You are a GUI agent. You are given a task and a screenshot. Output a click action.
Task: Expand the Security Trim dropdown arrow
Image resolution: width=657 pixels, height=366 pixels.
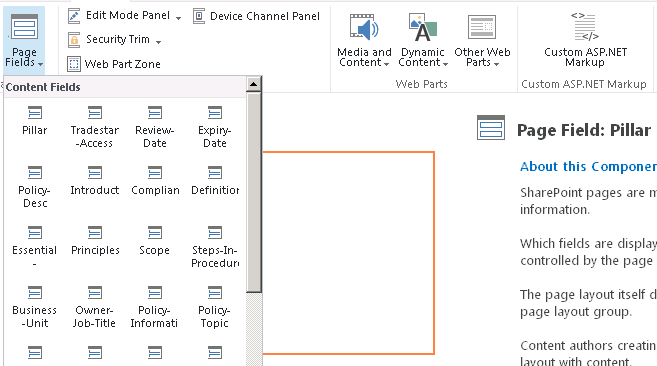click(x=159, y=41)
